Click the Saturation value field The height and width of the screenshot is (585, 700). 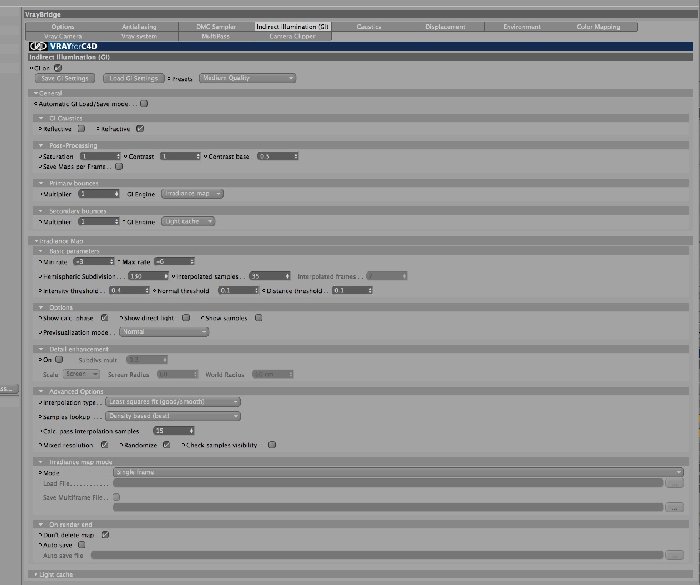coord(100,156)
